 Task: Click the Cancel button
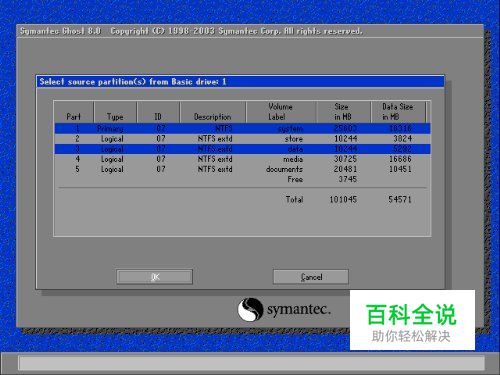(311, 277)
